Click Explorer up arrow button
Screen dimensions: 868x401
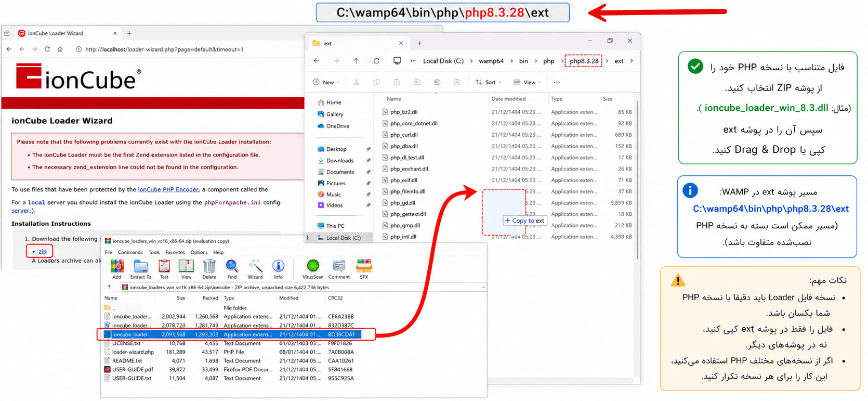tap(356, 61)
